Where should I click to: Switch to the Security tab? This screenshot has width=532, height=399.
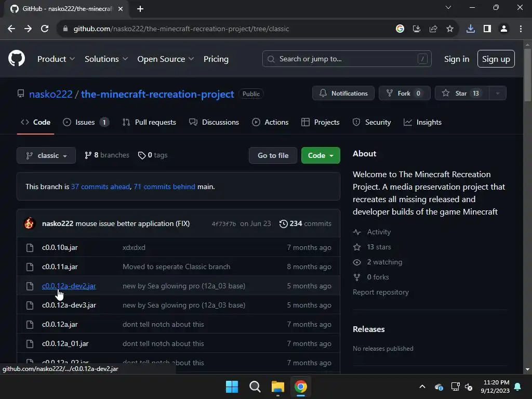click(x=372, y=122)
